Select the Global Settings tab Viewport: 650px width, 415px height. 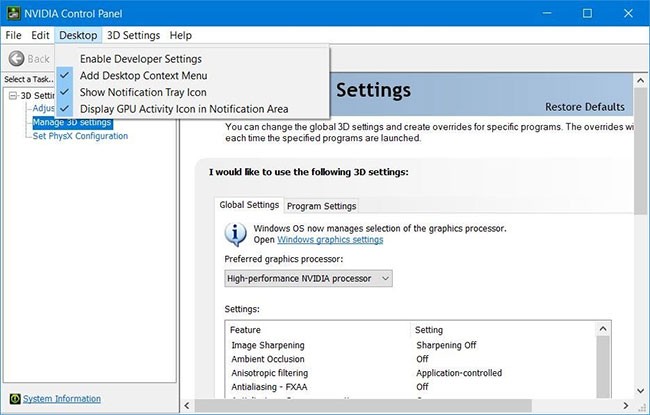[249, 205]
